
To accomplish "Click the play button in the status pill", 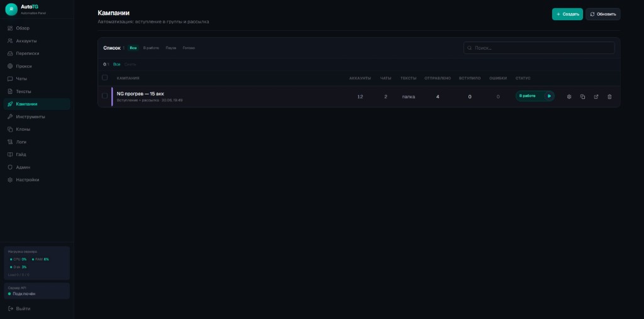I will coord(549,96).
